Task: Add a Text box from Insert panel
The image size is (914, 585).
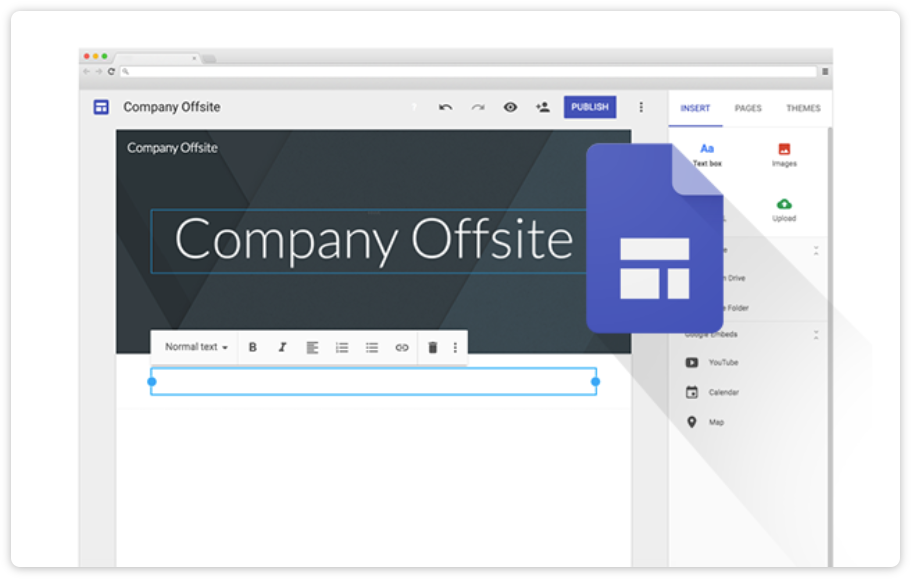Action: [x=707, y=155]
